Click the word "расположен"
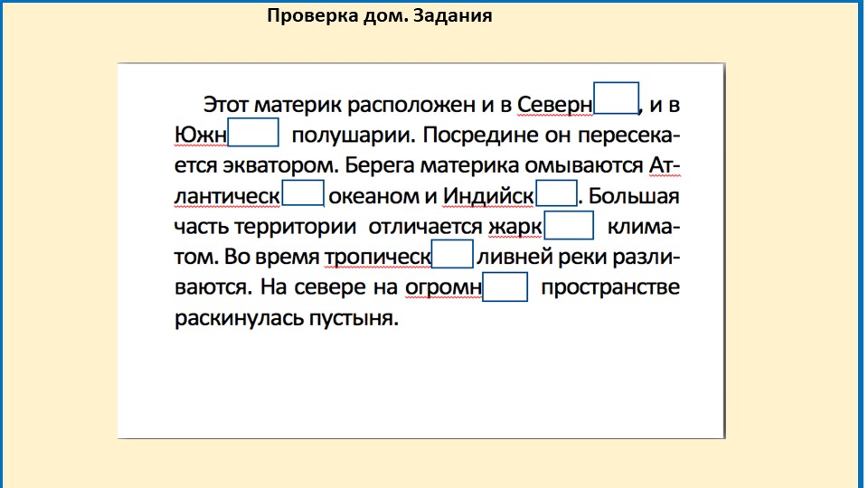This screenshot has width=868, height=488. click(x=411, y=105)
